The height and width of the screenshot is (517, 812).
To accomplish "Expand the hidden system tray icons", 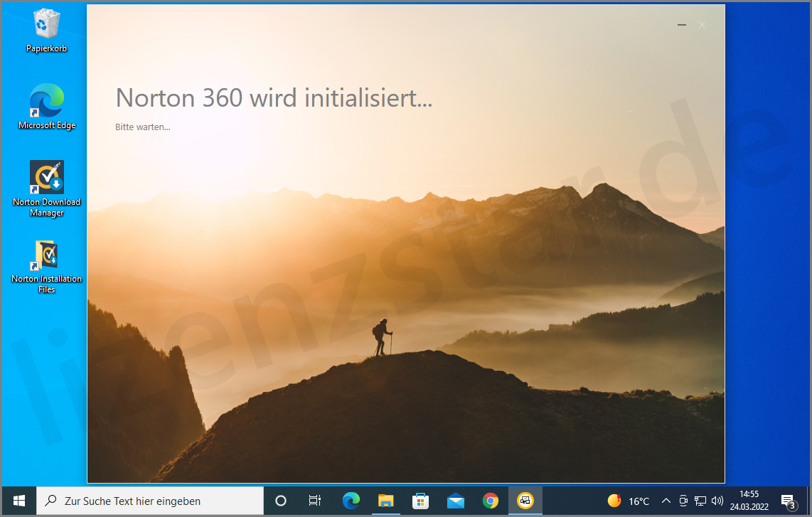I will click(x=666, y=501).
